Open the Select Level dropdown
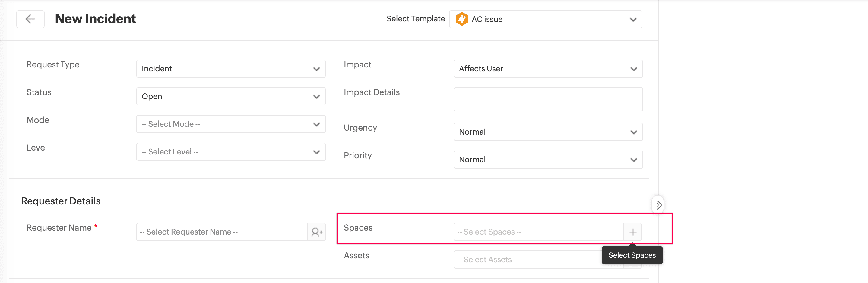Viewport: 868px width, 283px height. [230, 152]
